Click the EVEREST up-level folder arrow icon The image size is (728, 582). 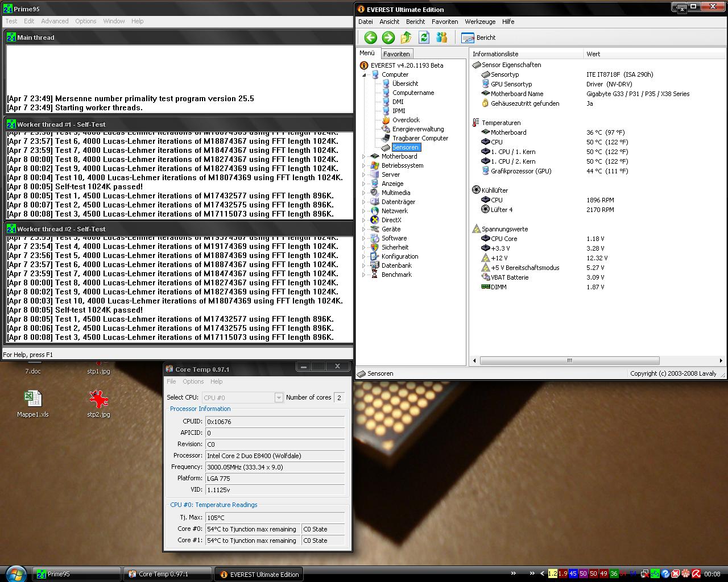pyautogui.click(x=406, y=38)
